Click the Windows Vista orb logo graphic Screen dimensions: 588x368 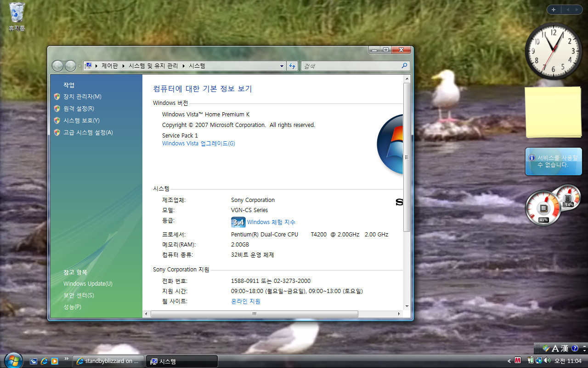point(390,144)
